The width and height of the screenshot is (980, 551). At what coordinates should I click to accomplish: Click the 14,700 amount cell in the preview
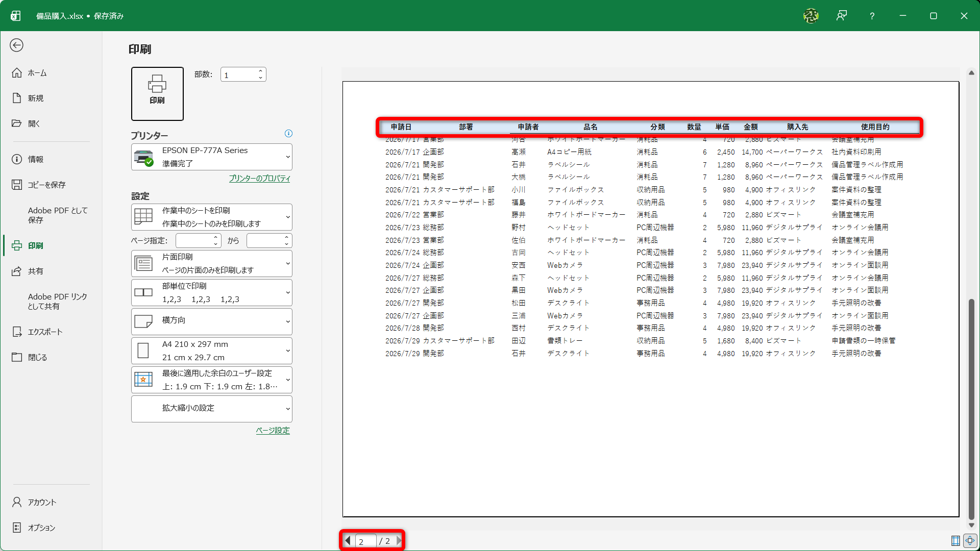[752, 152]
